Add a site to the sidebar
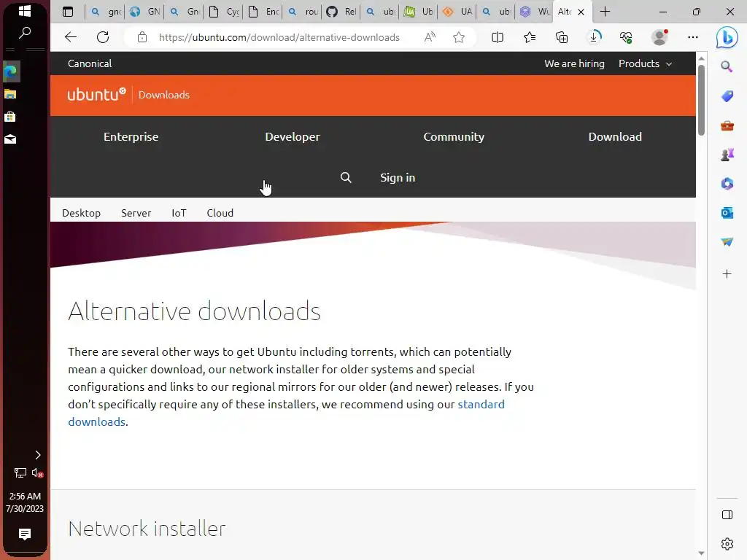The width and height of the screenshot is (747, 560). click(x=727, y=274)
